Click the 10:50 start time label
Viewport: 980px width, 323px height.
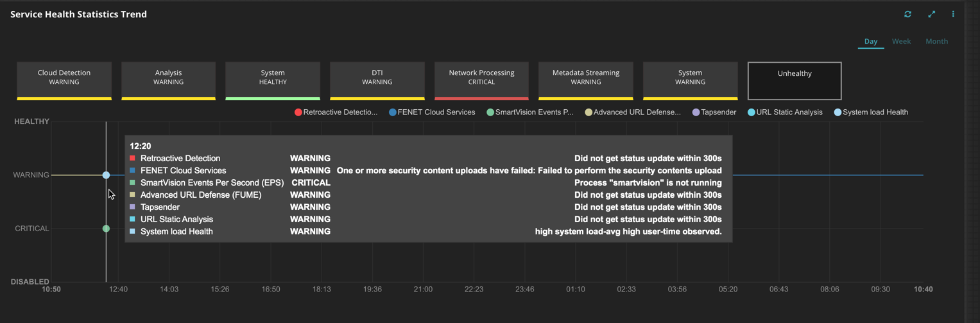click(51, 290)
